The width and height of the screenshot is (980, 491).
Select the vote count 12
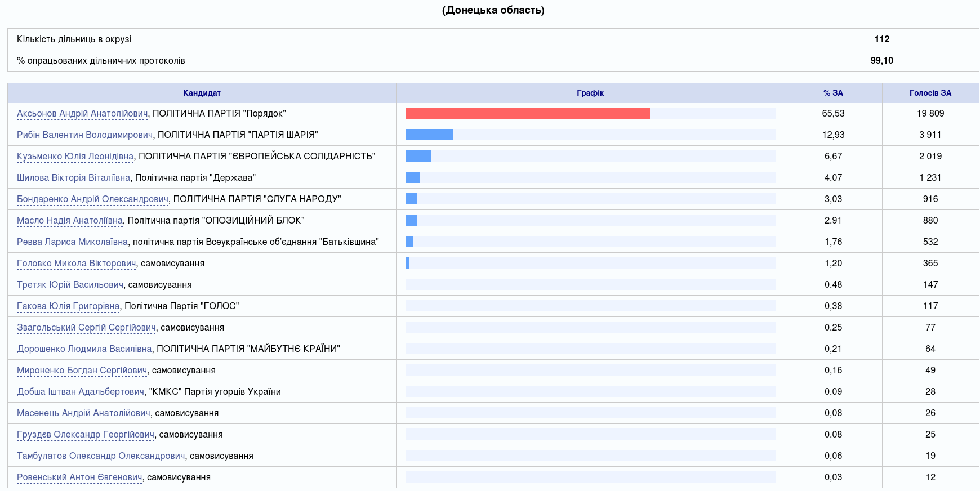pos(930,477)
